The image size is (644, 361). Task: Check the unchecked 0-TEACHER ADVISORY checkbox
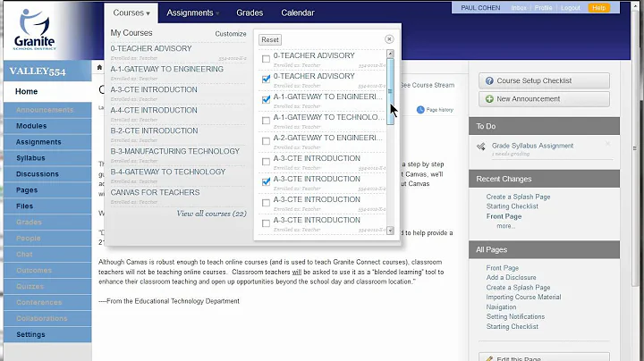[266, 59]
